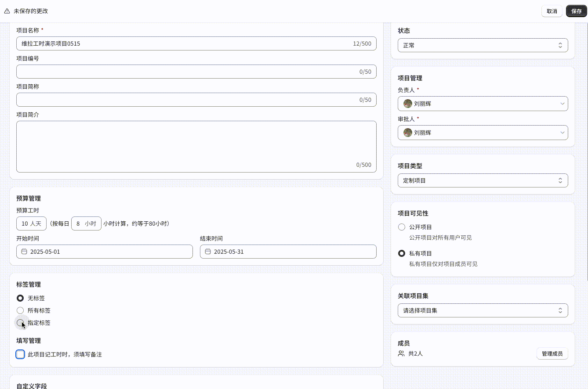Screen dimensions: 588x389
Task: Click the 保存 button
Action: pos(577,11)
